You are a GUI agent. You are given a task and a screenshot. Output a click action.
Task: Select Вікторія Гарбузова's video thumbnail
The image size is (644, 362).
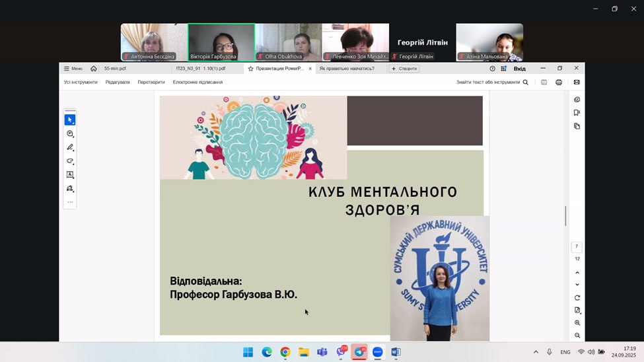[x=221, y=42]
